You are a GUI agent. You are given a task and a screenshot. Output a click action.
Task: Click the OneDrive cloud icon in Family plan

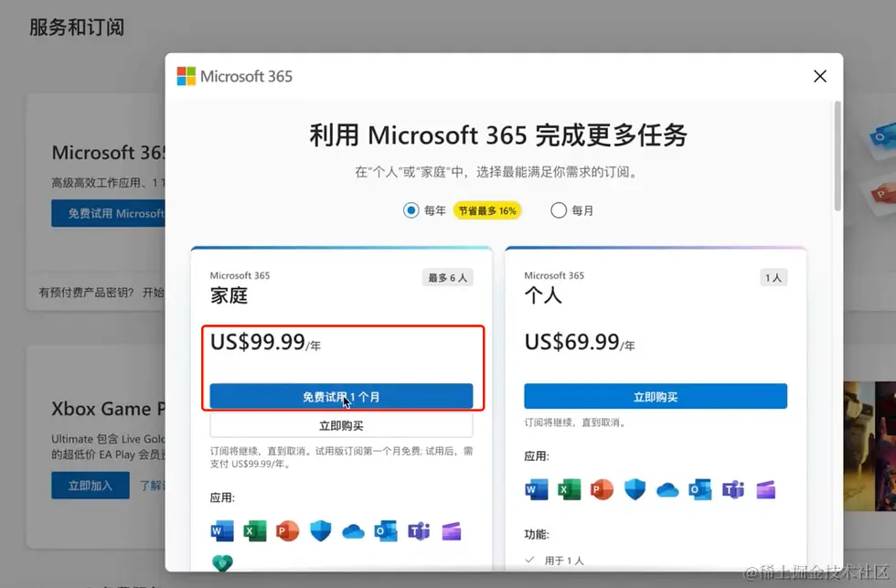click(353, 532)
